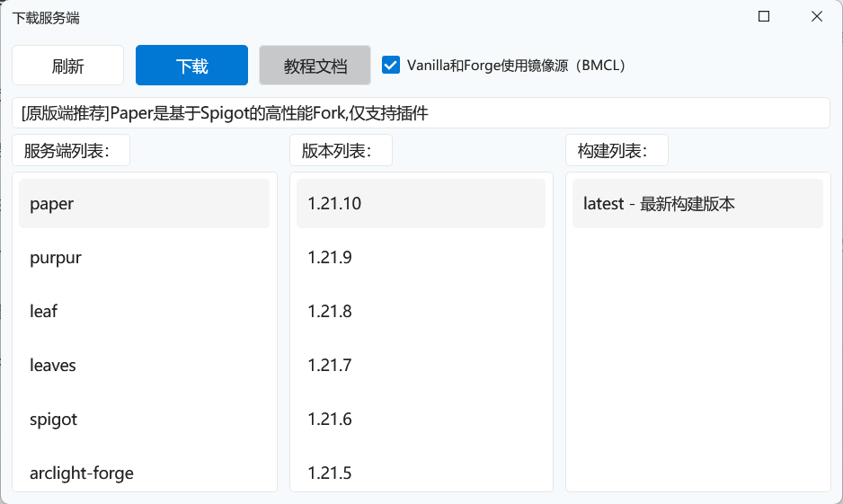Choose version 1.21.9 from the list

(421, 258)
